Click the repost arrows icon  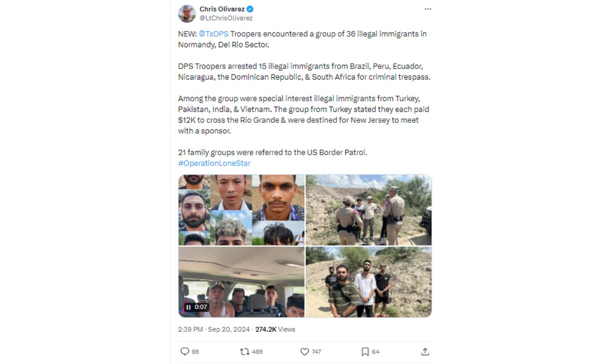click(x=244, y=352)
